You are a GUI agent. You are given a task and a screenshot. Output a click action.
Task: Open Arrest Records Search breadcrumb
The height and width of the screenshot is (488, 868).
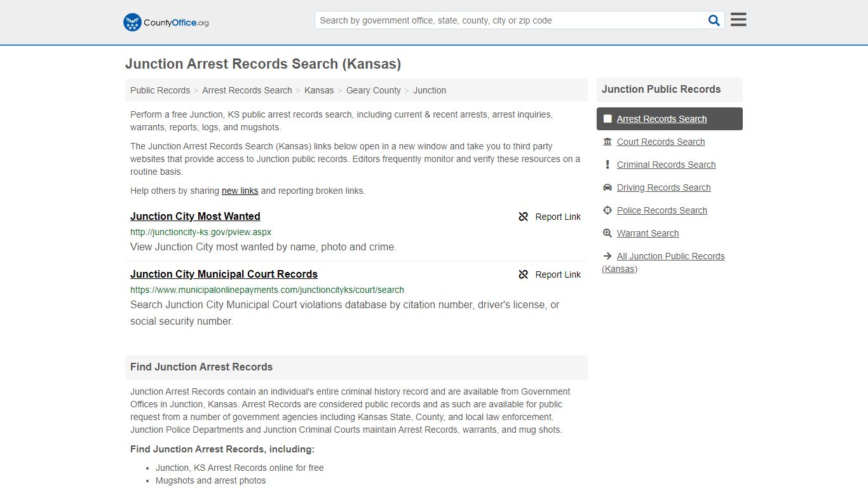point(247,90)
